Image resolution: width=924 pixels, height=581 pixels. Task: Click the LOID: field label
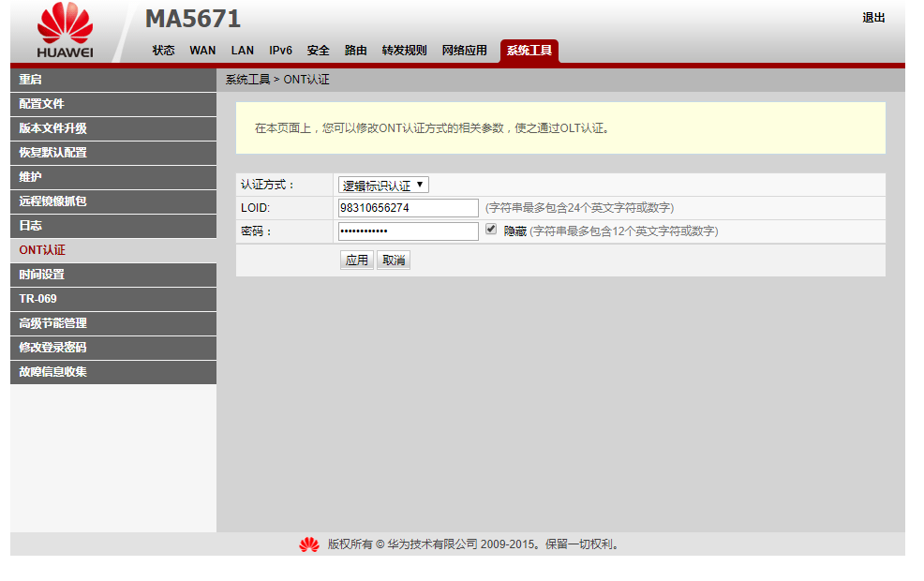tap(255, 208)
